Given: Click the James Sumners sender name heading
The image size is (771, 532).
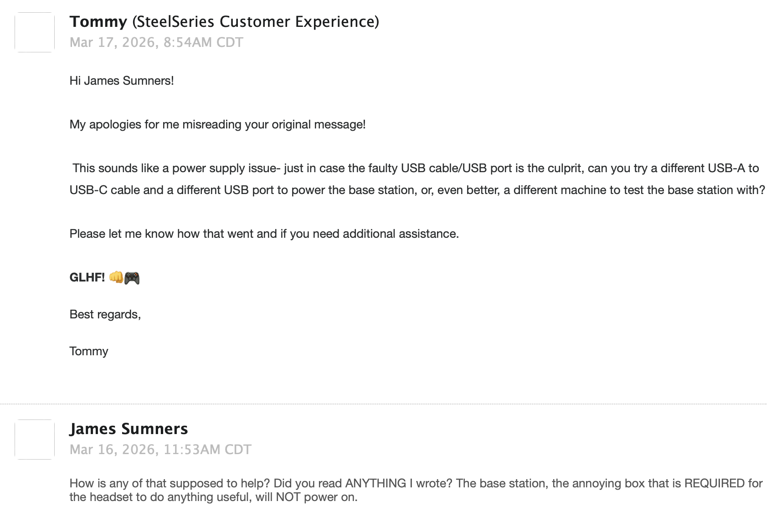Looking at the screenshot, I should 128,429.
